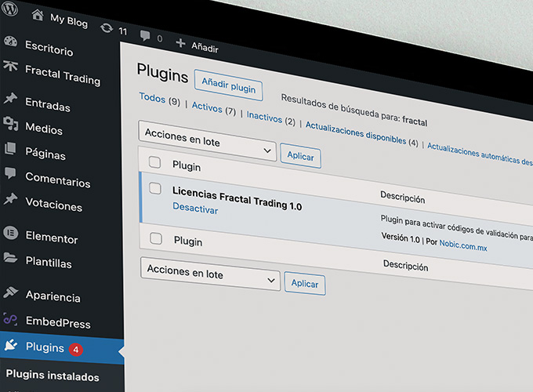Open the Comentarios menu item
533x392 pixels.
(x=58, y=180)
